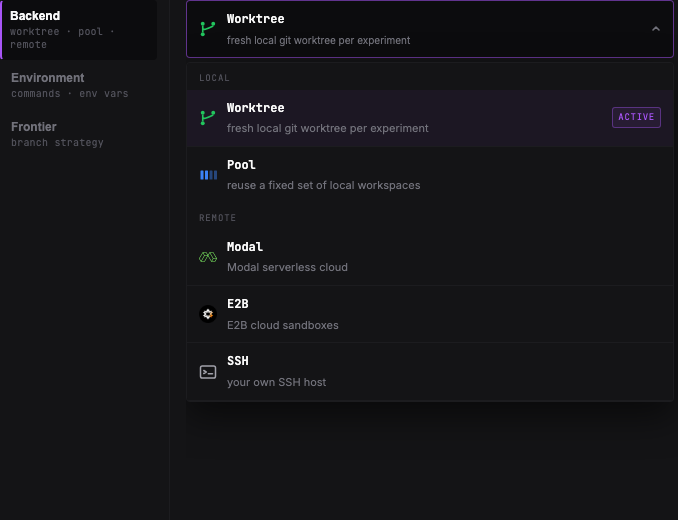Select the Modal serverless cloud option
This screenshot has height=520, width=678.
point(430,257)
